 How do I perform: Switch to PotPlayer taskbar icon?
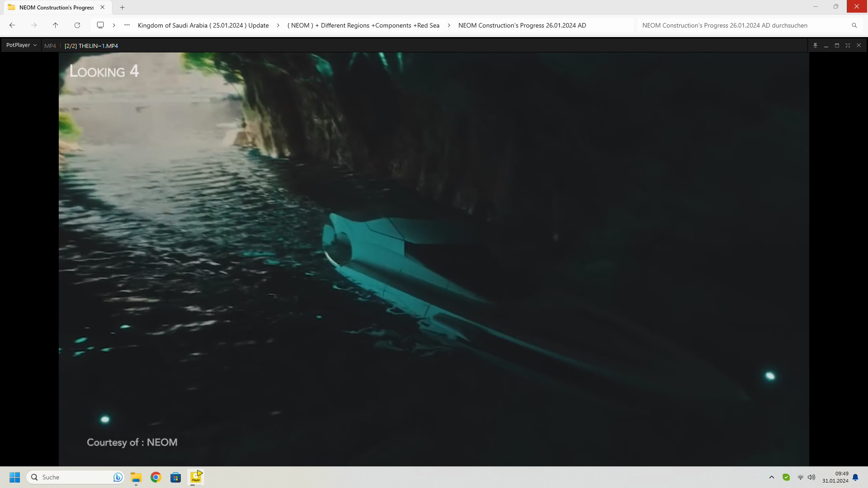pyautogui.click(x=196, y=477)
